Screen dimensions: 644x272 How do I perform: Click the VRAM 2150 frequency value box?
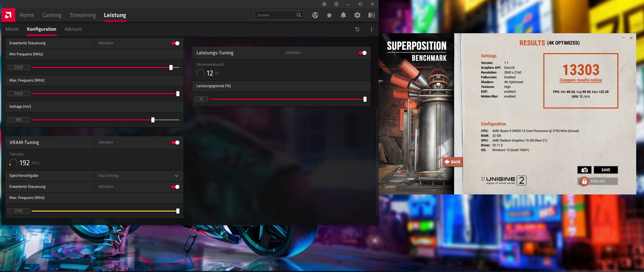click(x=19, y=211)
